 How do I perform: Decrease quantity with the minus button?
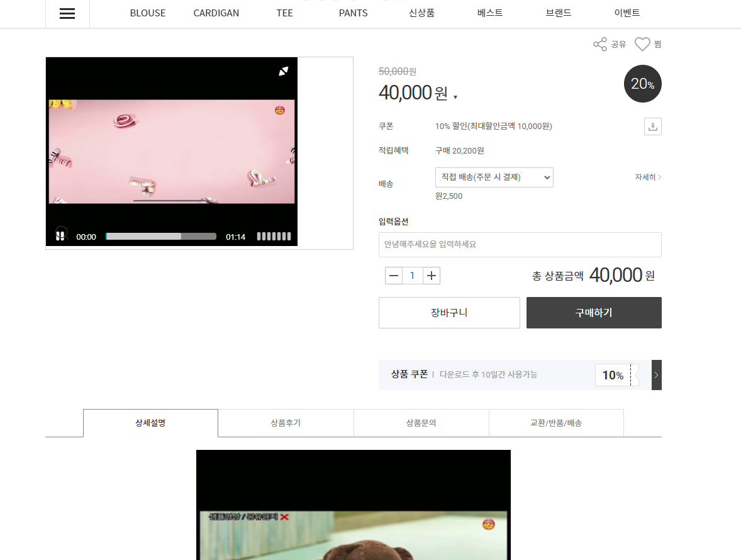(394, 276)
